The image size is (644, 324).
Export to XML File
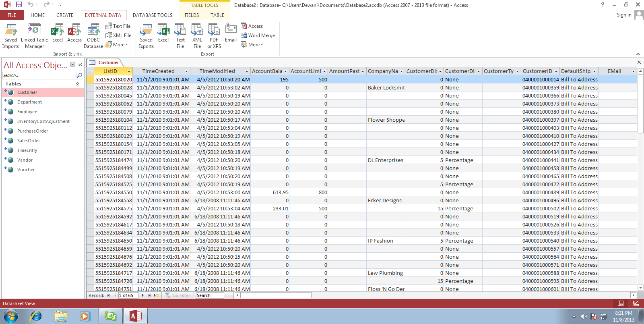click(x=197, y=36)
